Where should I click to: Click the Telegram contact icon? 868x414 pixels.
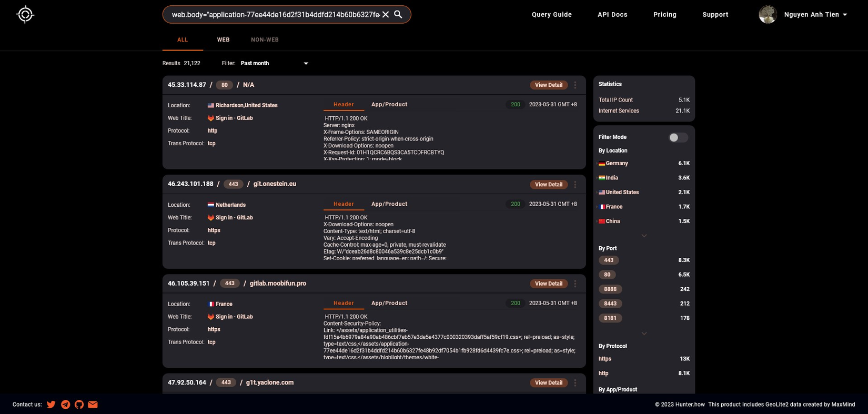65,405
